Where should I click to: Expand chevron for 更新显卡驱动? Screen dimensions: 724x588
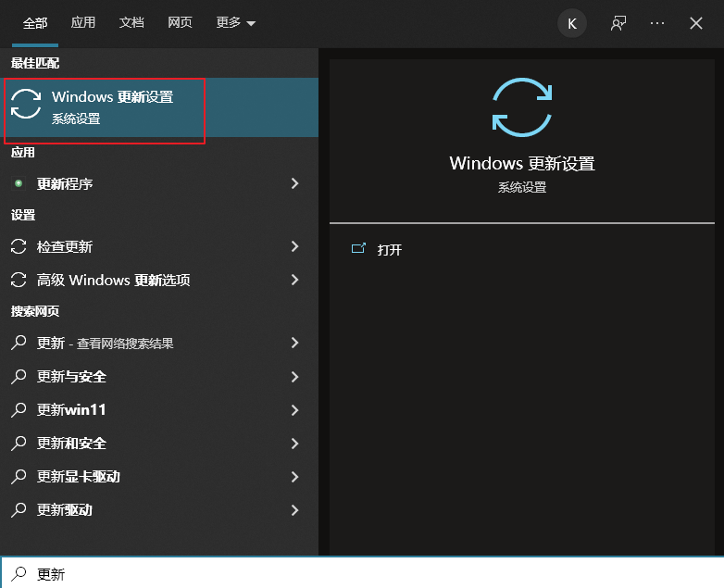(294, 476)
